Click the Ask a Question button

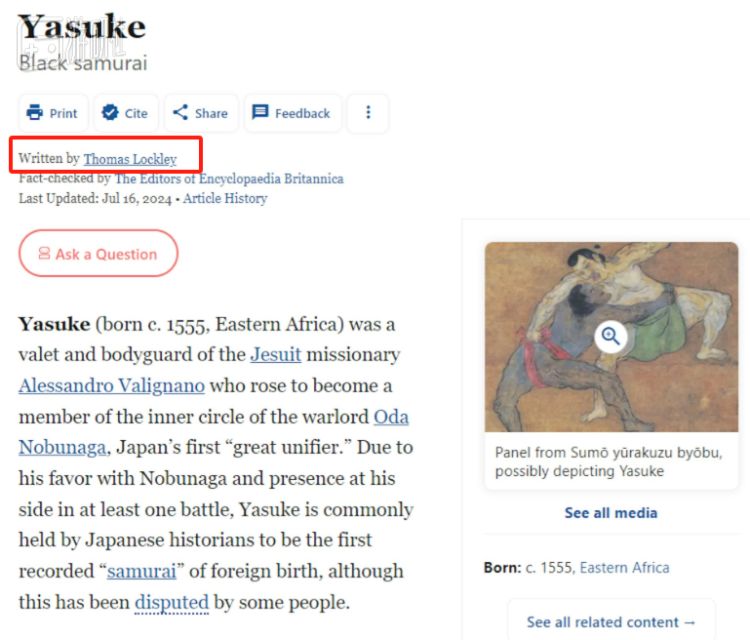point(98,254)
